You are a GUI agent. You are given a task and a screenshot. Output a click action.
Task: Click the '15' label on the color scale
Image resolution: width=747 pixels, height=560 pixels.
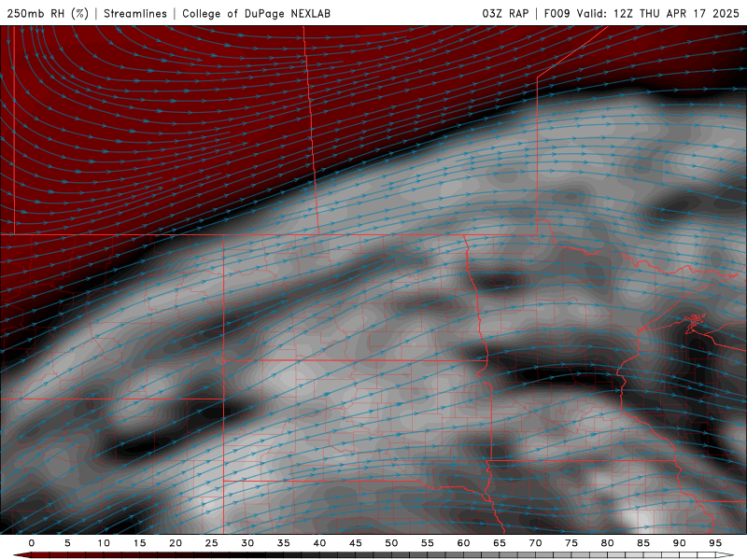(139, 543)
